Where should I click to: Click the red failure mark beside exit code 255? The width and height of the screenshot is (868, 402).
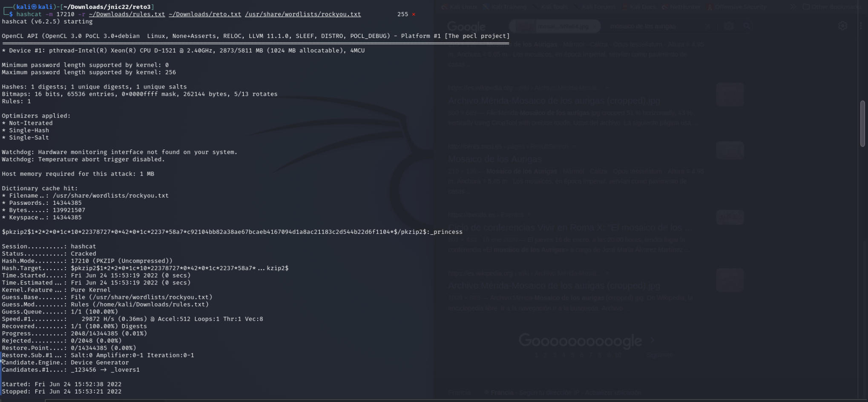point(413,14)
